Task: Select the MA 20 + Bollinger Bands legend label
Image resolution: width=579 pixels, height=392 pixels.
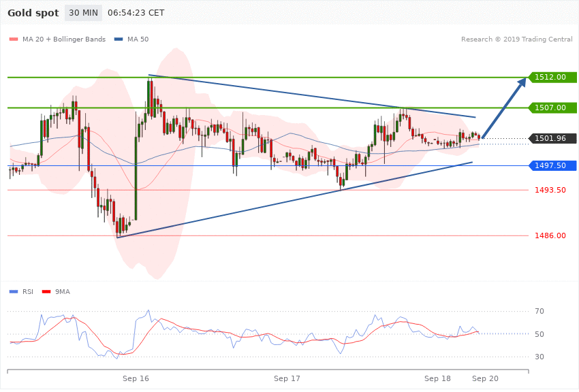Action: [x=64, y=39]
